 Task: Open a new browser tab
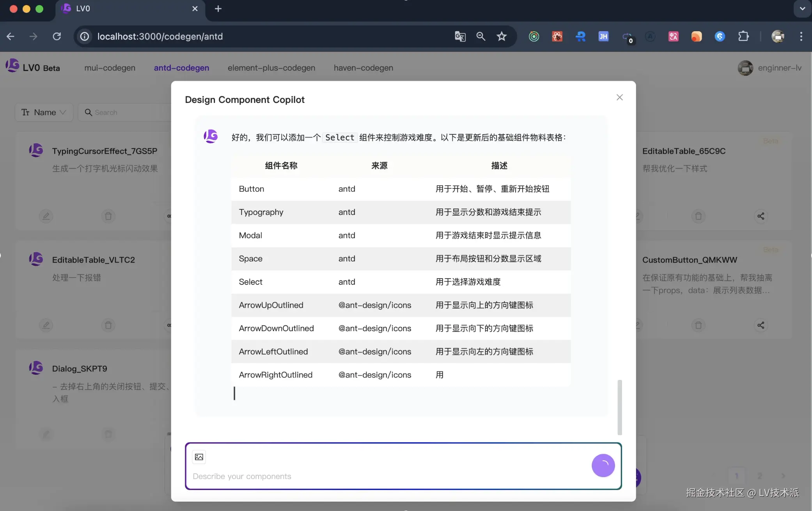[x=218, y=9]
